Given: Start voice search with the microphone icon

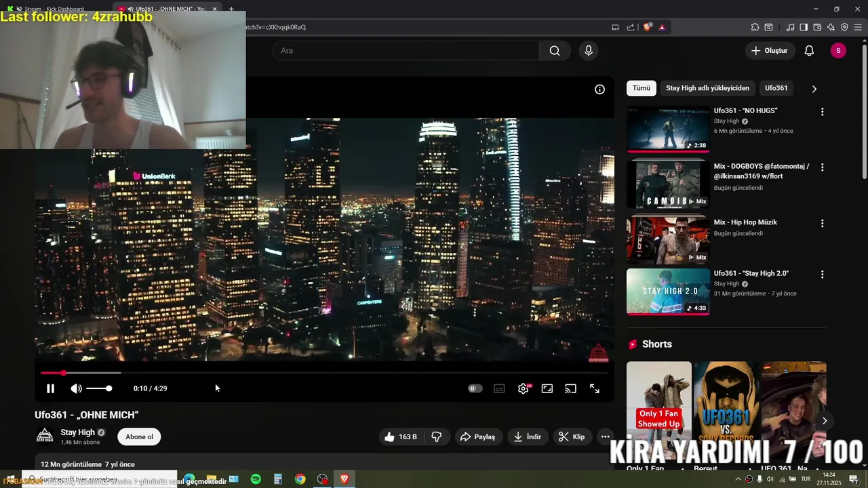Looking at the screenshot, I should click(x=589, y=51).
